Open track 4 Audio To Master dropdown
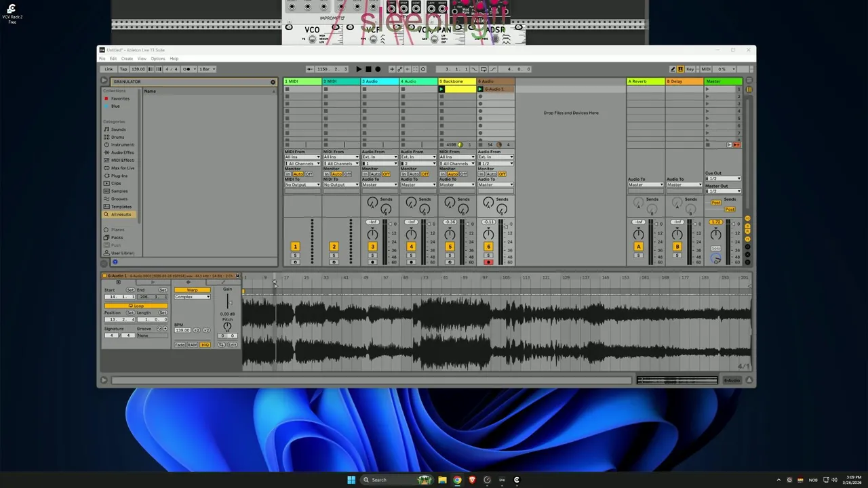Viewport: 868px width, 488px height. [x=418, y=185]
